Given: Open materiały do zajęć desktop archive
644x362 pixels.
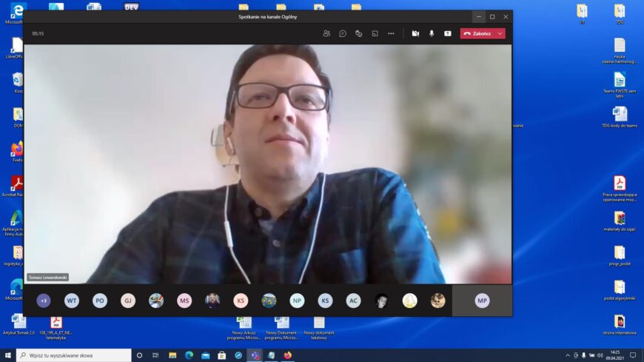Looking at the screenshot, I should pyautogui.click(x=620, y=221).
